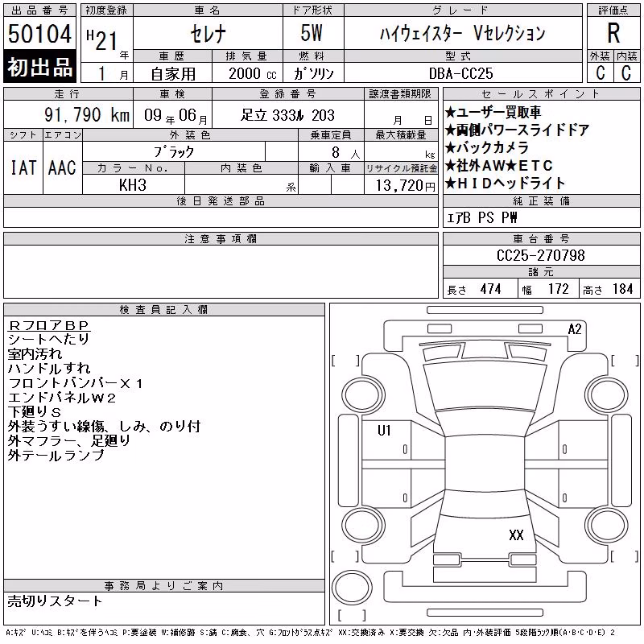Select door type 5W
This screenshot has width=644, height=644.
pos(312,33)
